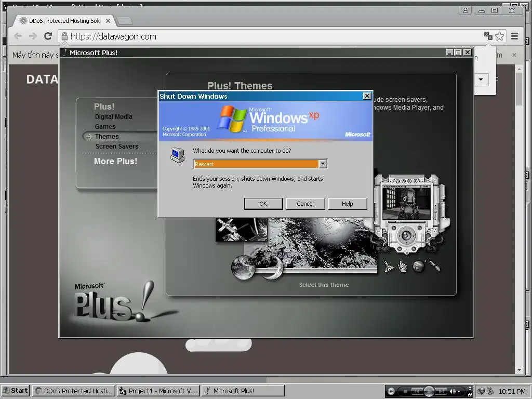
Task: Select Themes in Plus! sidebar
Action: point(107,137)
